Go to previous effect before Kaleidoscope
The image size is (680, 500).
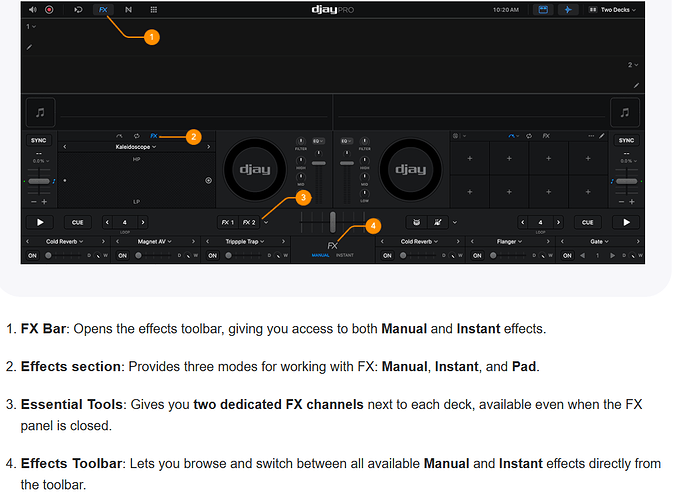click(65, 147)
